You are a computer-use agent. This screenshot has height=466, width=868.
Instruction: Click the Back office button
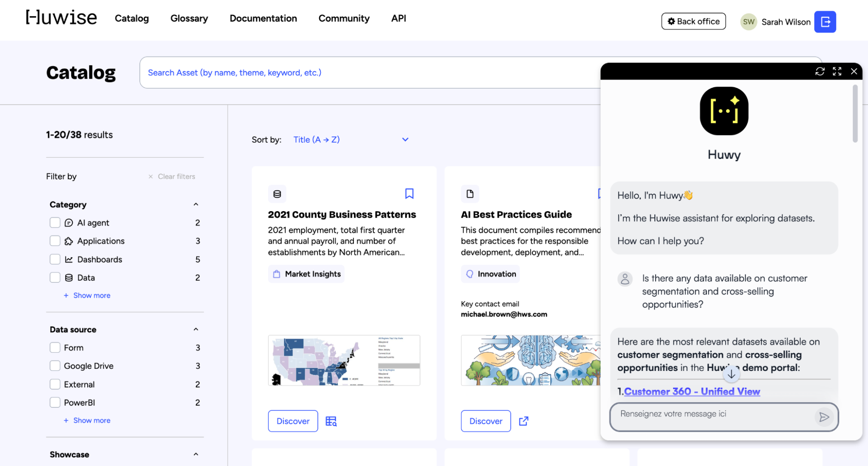[x=693, y=21]
